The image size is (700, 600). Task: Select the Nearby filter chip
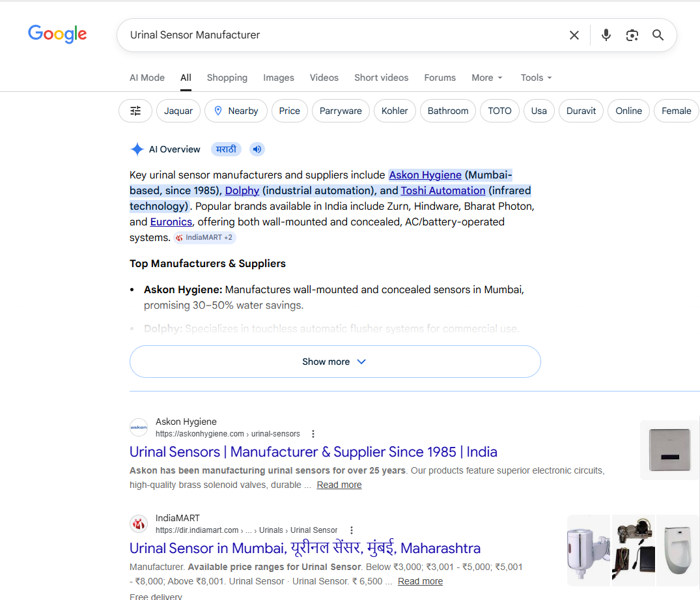[236, 111]
